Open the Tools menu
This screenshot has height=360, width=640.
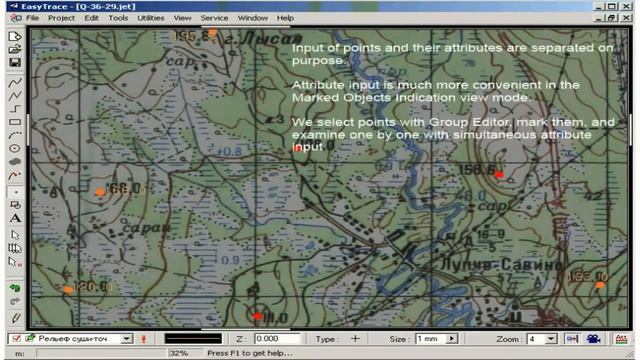(118, 18)
